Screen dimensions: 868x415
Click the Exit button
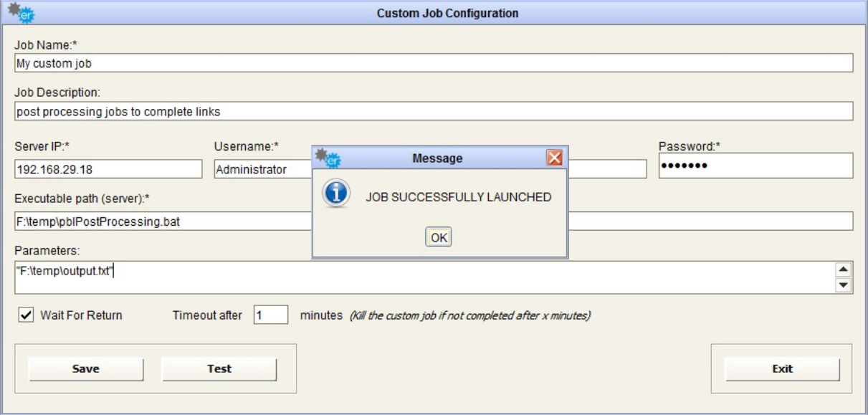point(782,369)
